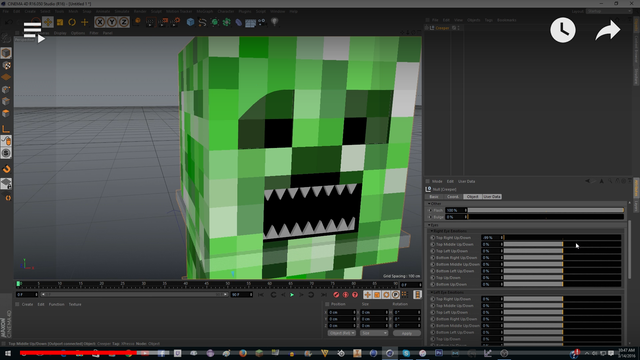Play the timeline animation forward
Screen dimensions: 640x360
[292, 295]
